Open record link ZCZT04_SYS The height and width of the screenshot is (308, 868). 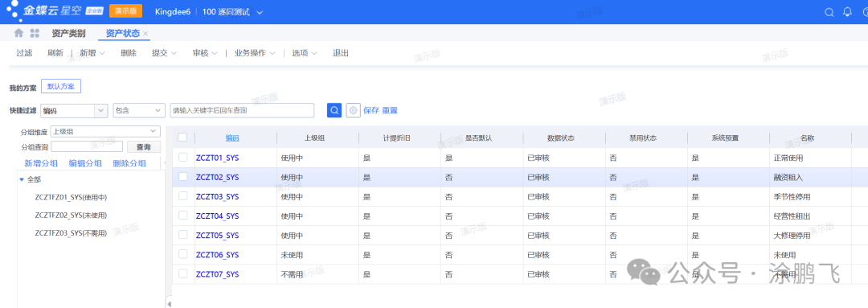[217, 216]
